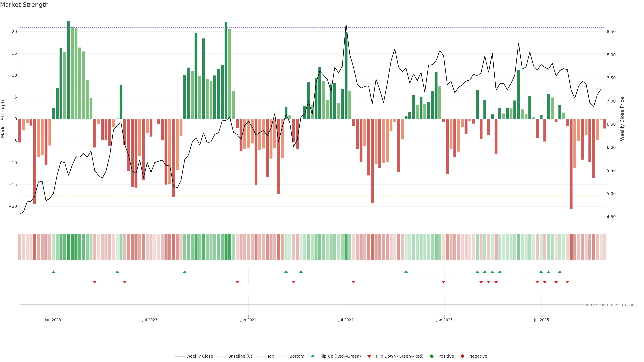Click the red flip-down marker just before Jan 2024
Viewport: 644px width, 362px height.
pyautogui.click(x=237, y=282)
